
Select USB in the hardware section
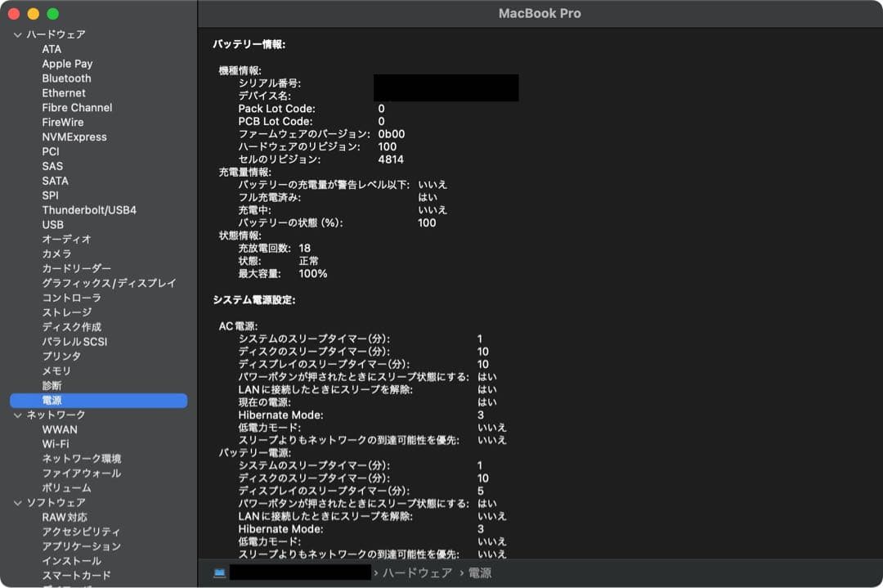[x=52, y=224]
